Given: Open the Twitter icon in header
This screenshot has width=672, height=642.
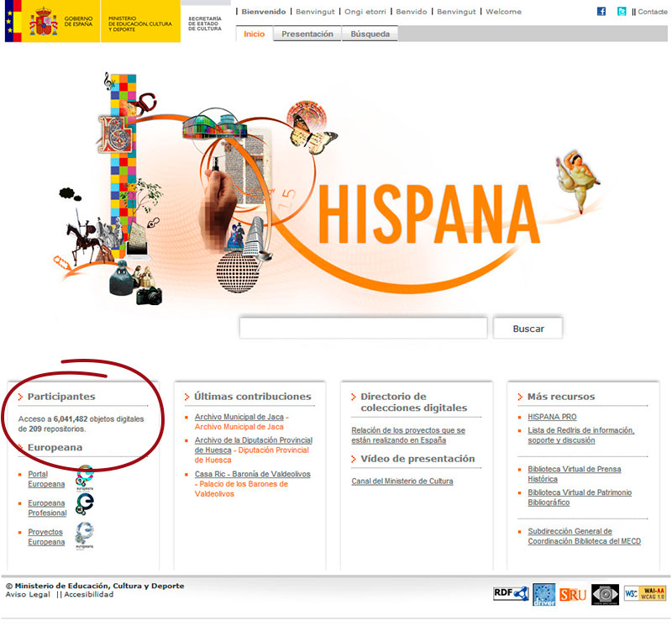Looking at the screenshot, I should coord(622,12).
